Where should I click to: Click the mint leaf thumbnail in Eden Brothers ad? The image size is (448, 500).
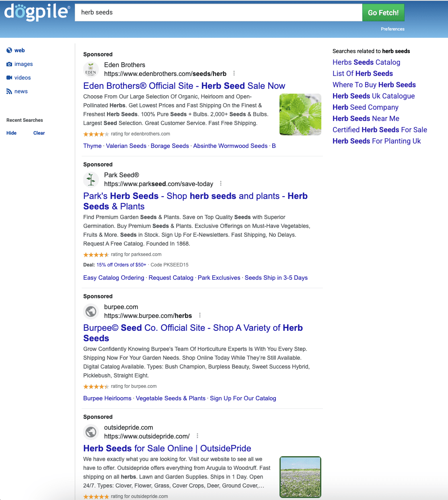300,114
